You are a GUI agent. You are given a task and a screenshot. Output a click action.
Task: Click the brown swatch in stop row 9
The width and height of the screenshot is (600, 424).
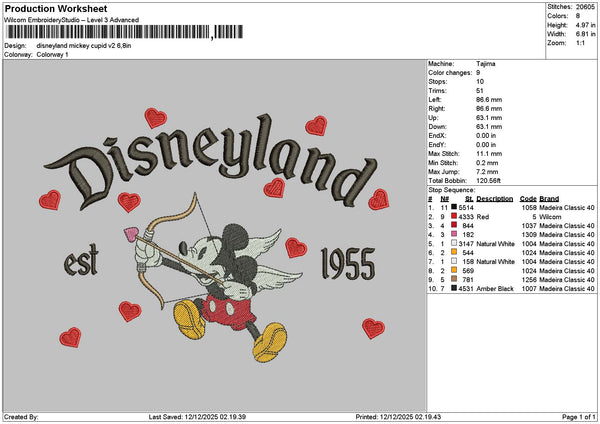[x=456, y=279]
